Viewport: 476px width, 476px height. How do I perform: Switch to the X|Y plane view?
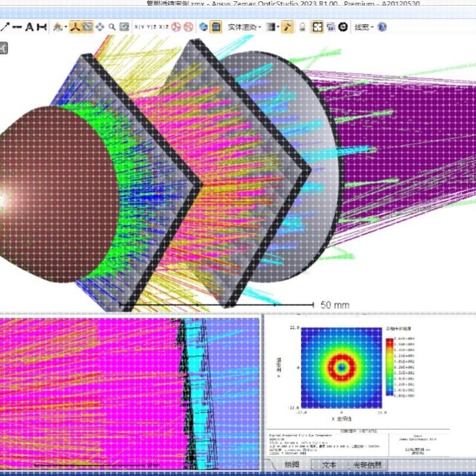pos(140,27)
